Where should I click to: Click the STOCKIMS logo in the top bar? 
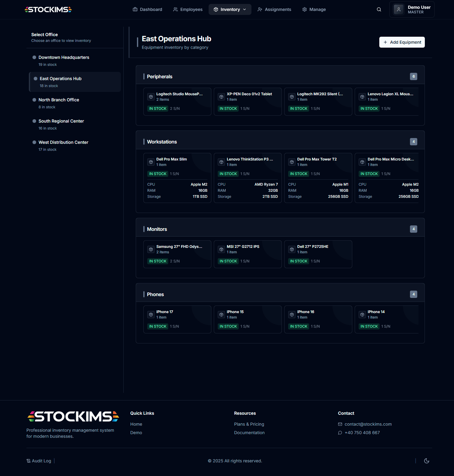(48, 9)
